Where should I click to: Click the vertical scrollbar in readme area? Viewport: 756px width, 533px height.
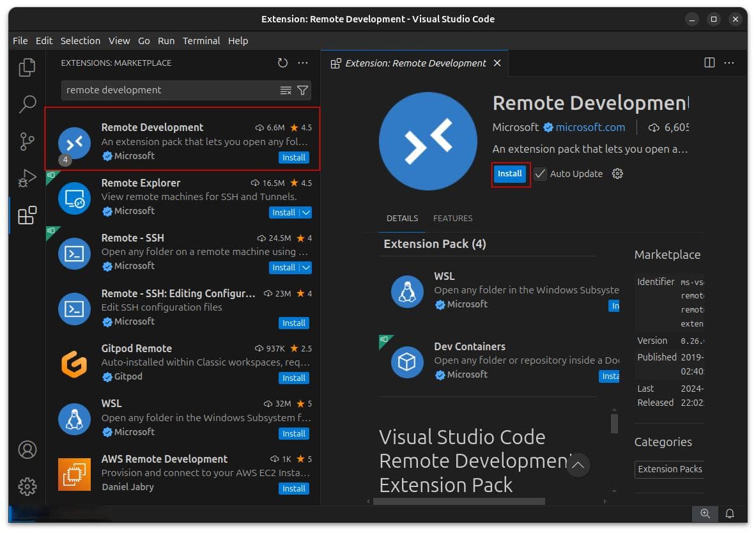614,424
